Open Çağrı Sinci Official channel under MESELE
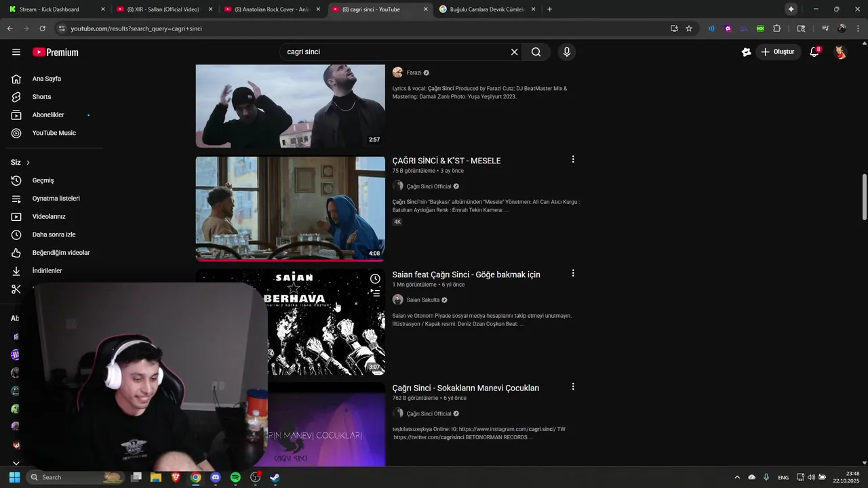Image resolution: width=868 pixels, height=488 pixels. 429,186
